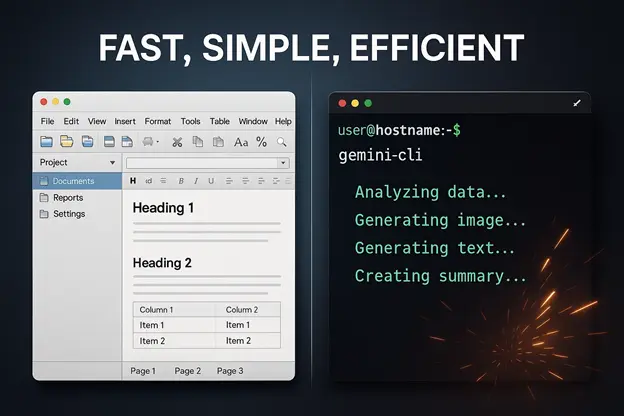Select Settings in the Project sidebar
The width and height of the screenshot is (624, 416).
click(77, 214)
